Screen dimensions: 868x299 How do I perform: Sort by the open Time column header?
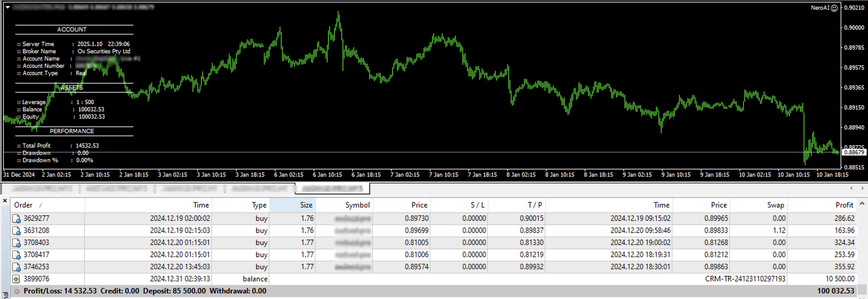click(x=149, y=205)
